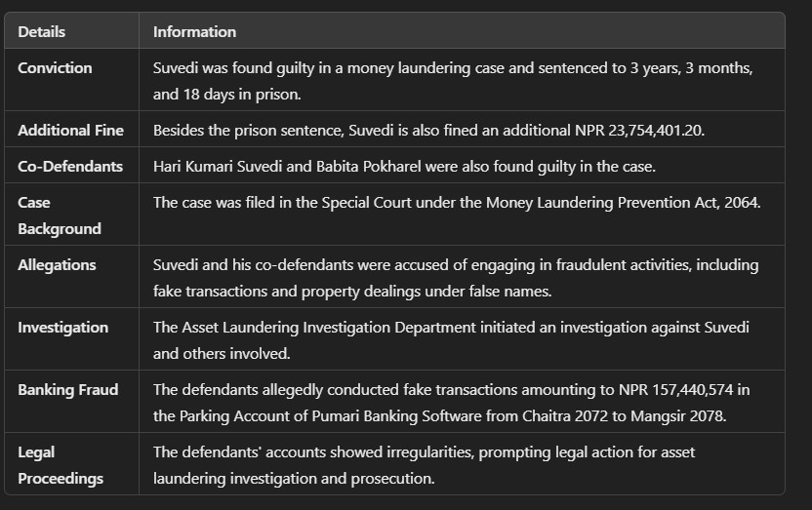Select the Co-Defendants row label

tap(70, 167)
